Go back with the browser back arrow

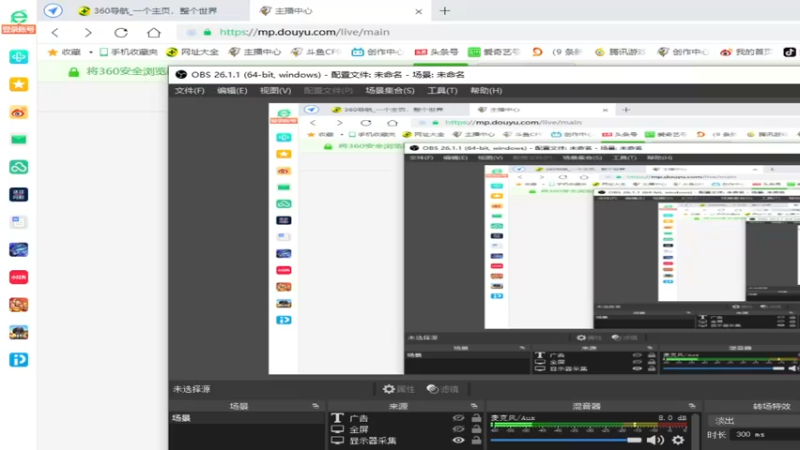coord(55,33)
